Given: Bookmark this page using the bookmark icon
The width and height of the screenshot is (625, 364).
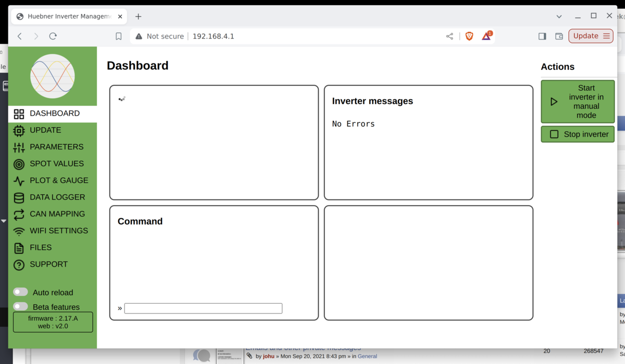Looking at the screenshot, I should pyautogui.click(x=119, y=36).
